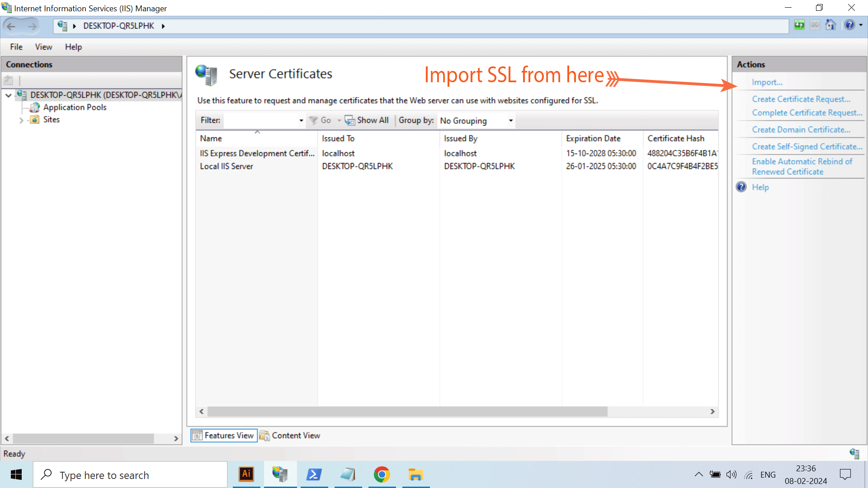Switch to Features View tab
Viewport: 868px width, 488px height.
(x=224, y=436)
